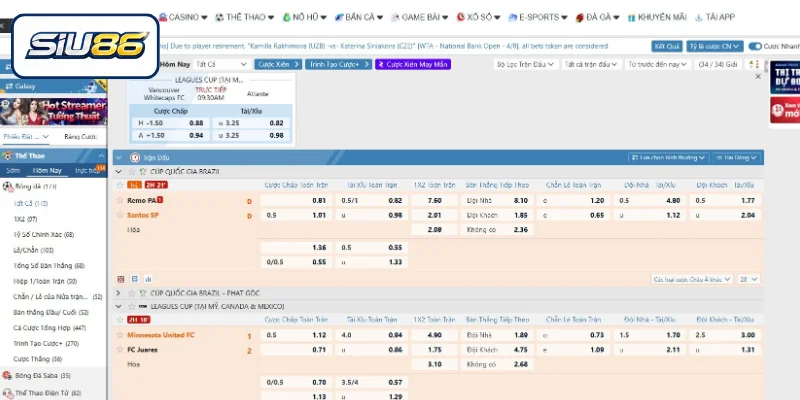Image resolution: width=800 pixels, height=400 pixels.
Task: Click the sort arrows icon next to Giải count
Action: coord(753,64)
